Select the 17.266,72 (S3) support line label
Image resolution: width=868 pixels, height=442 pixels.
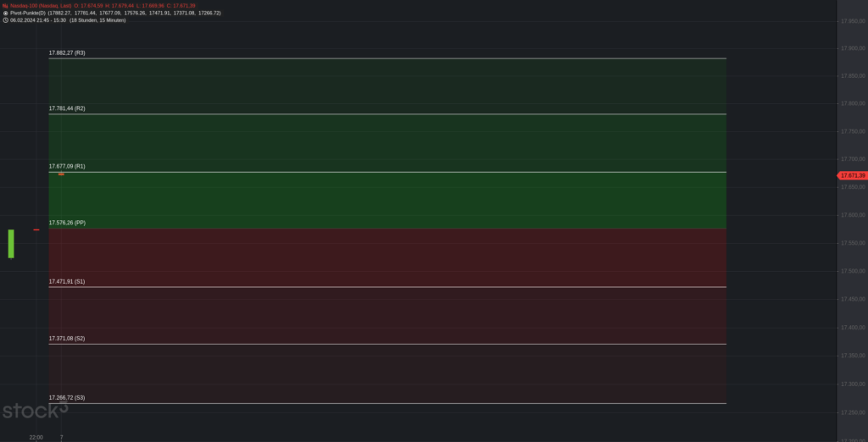pyautogui.click(x=67, y=397)
